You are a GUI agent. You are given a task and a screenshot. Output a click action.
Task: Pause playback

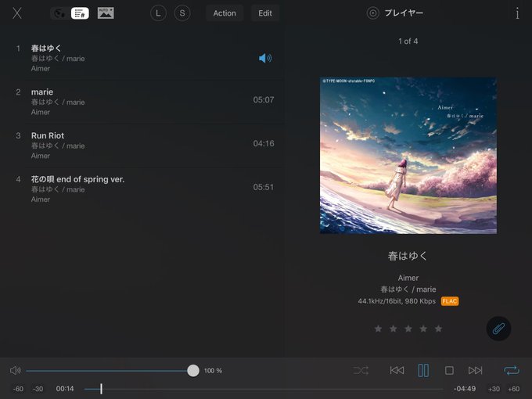click(423, 371)
